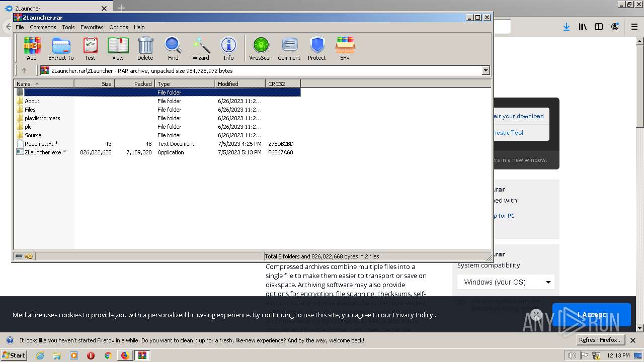Screen dimensions: 644x362
Task: Go up one level with arrow button
Action: 24,71
